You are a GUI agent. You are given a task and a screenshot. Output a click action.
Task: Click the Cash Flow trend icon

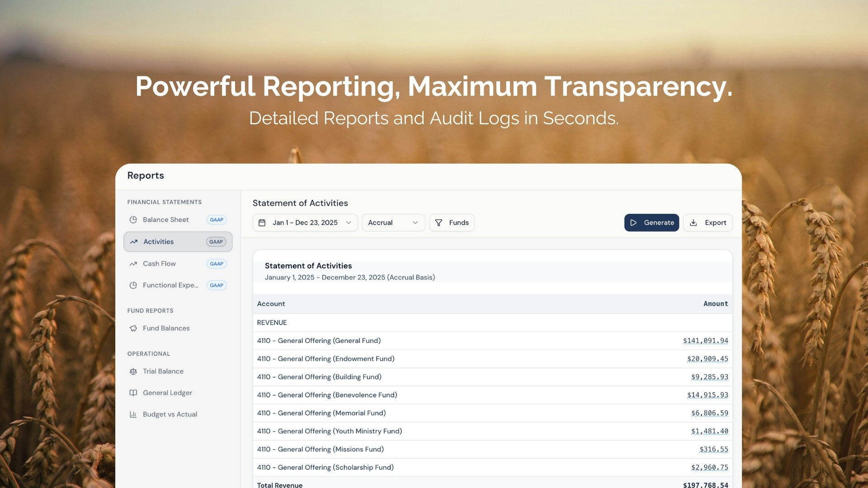tap(133, 263)
